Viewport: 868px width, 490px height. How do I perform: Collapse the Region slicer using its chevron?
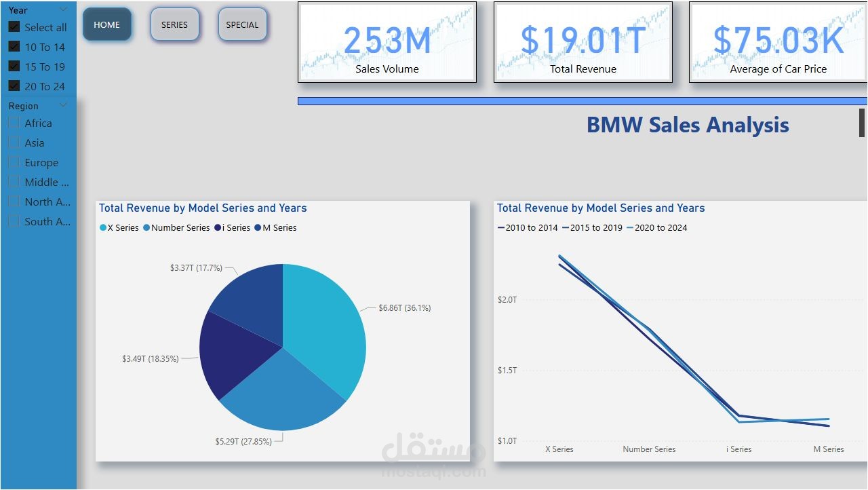click(64, 105)
